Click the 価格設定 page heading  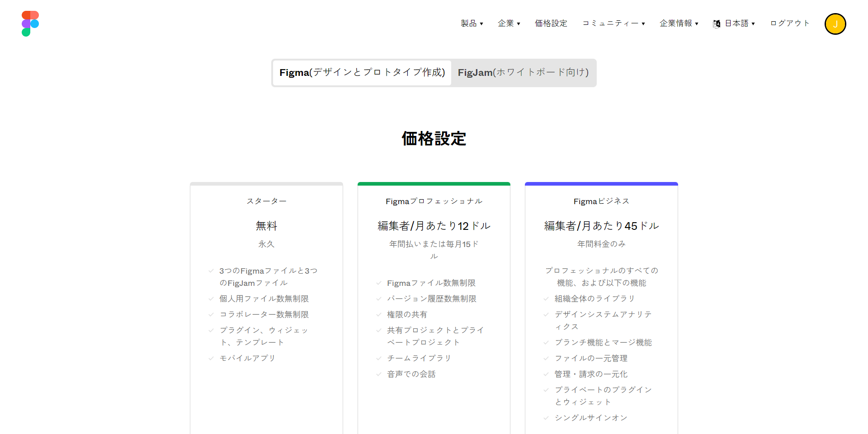pyautogui.click(x=434, y=139)
